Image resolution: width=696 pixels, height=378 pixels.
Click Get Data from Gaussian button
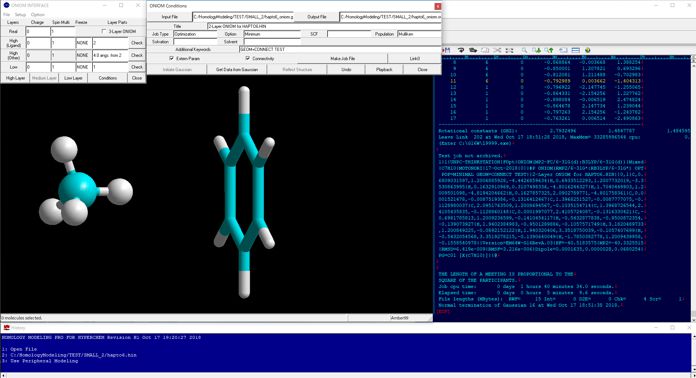237,70
